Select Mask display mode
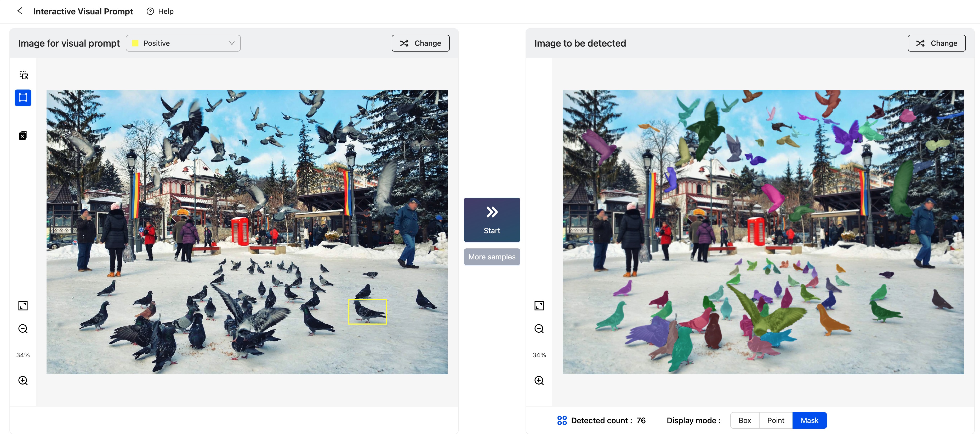The width and height of the screenshot is (980, 434). coord(809,420)
